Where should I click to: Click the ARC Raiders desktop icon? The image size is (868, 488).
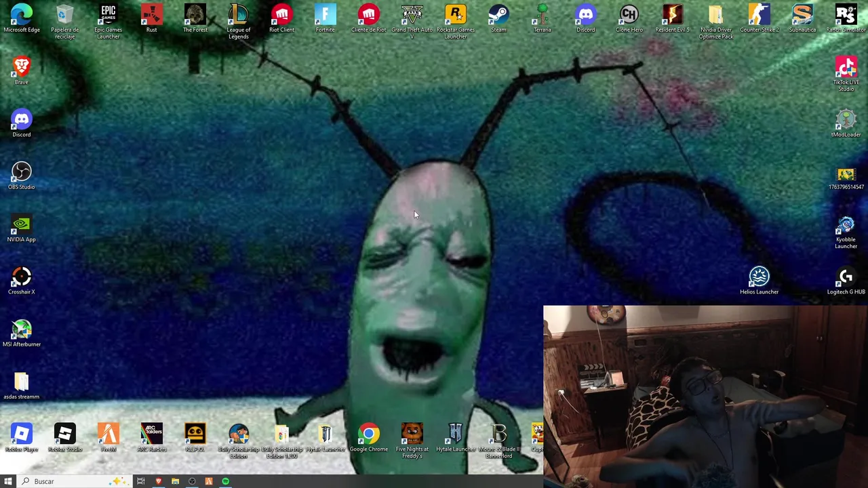(x=152, y=437)
